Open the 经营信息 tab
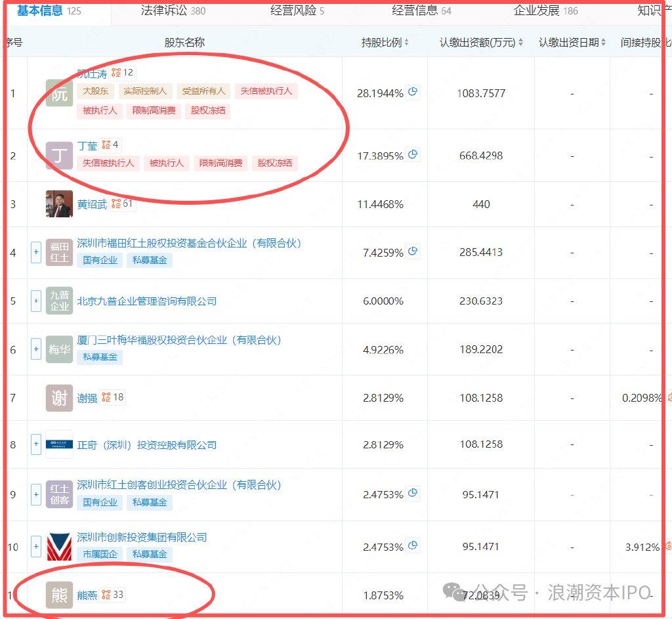This screenshot has height=619, width=672. pyautogui.click(x=422, y=11)
